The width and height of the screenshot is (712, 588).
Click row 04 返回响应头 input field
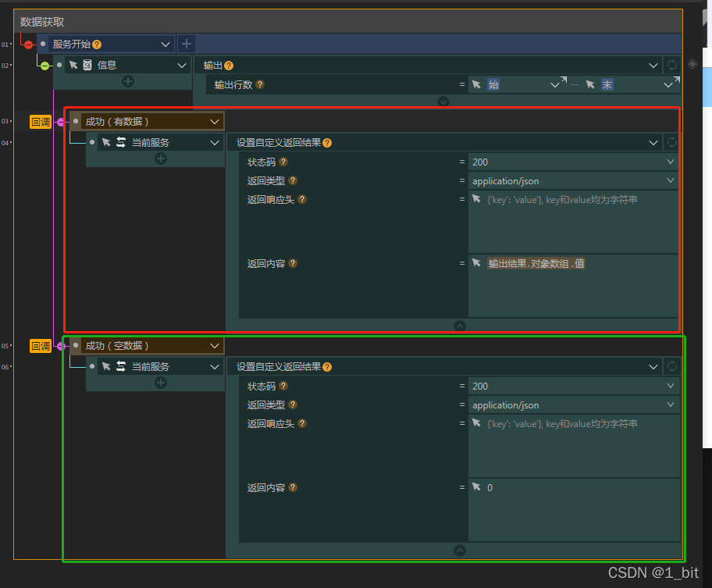coord(573,222)
